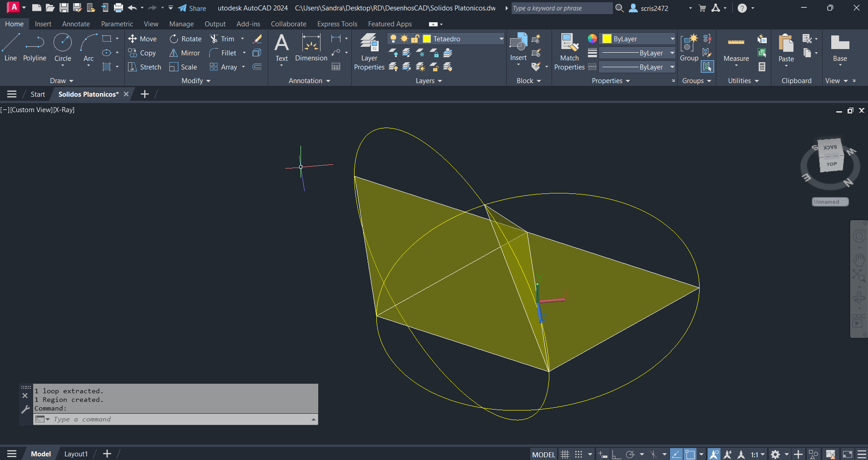Open the ByLayer linetype dropdown

tap(672, 67)
